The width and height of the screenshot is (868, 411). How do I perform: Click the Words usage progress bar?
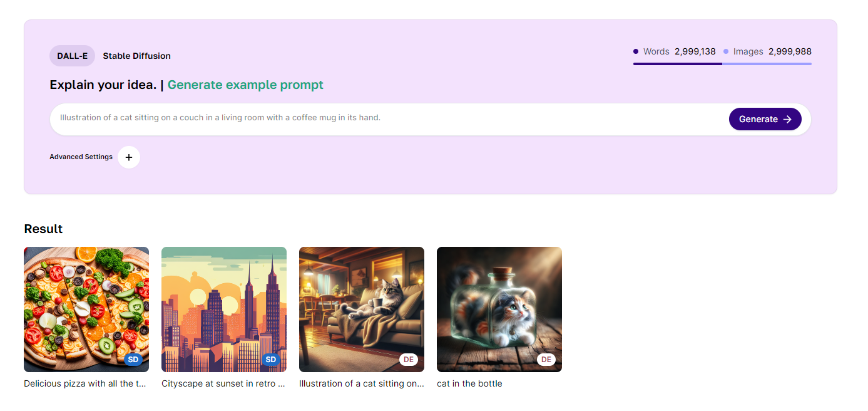(678, 64)
